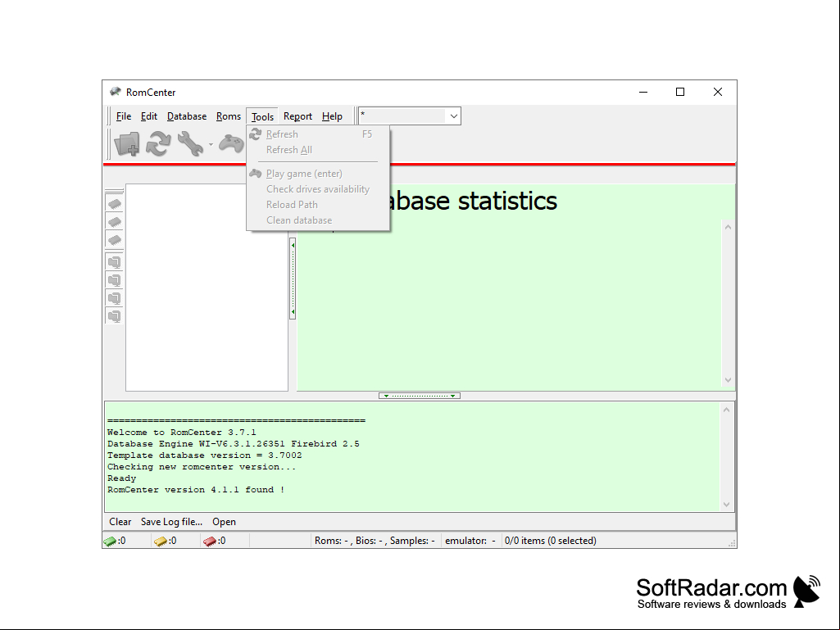Maximize the RomCenter window

click(680, 92)
